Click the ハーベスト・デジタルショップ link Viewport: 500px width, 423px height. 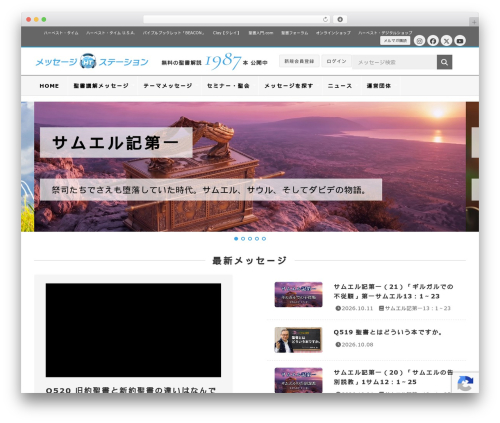click(385, 33)
